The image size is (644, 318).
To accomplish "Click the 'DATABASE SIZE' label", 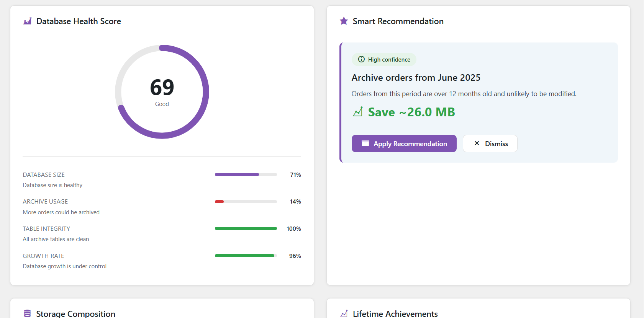I will 44,175.
